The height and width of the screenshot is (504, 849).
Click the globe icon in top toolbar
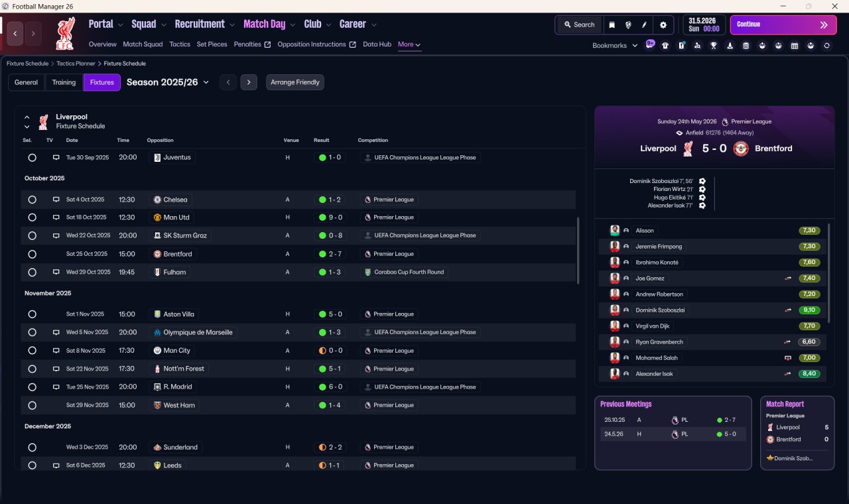point(627,25)
